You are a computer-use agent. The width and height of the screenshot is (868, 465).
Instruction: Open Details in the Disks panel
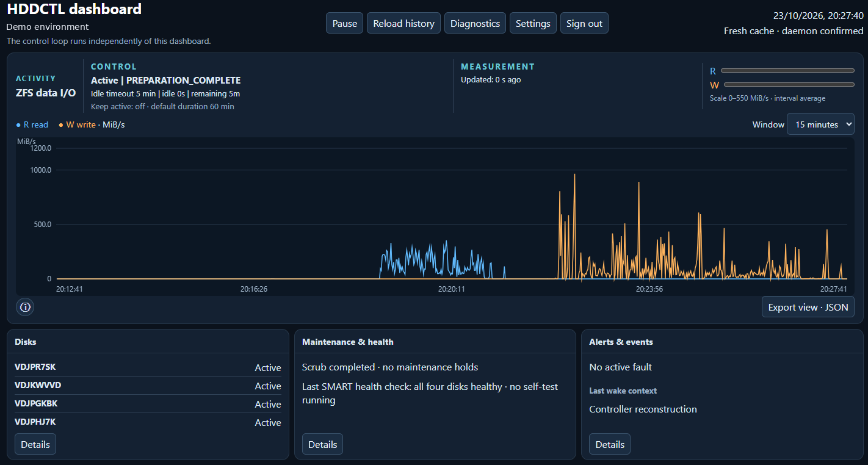35,444
